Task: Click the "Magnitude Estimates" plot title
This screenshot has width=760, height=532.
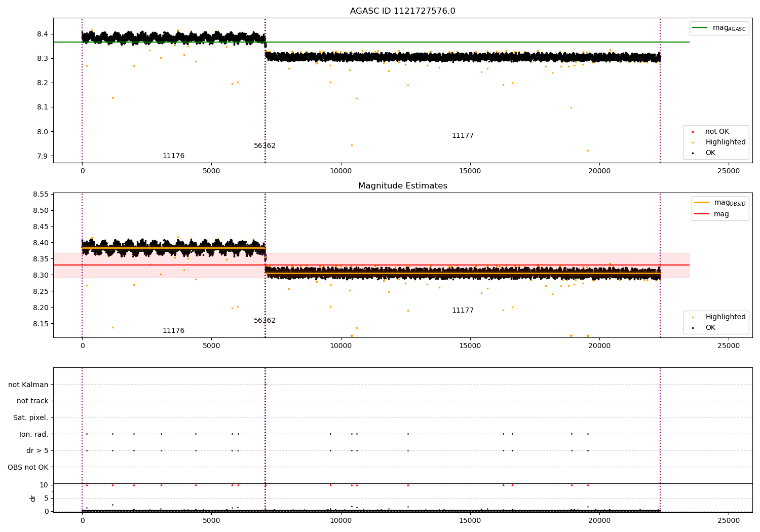Action: 402,186
